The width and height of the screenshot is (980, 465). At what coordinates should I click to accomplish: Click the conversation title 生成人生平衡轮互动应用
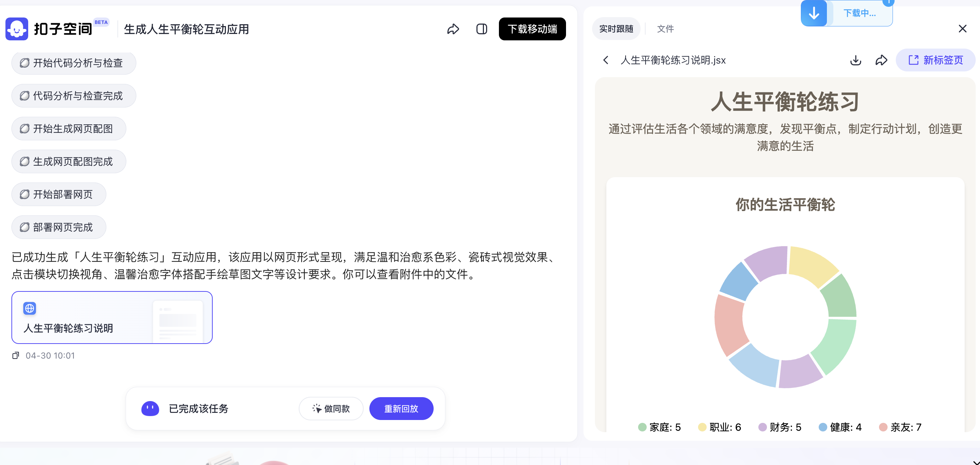(186, 29)
